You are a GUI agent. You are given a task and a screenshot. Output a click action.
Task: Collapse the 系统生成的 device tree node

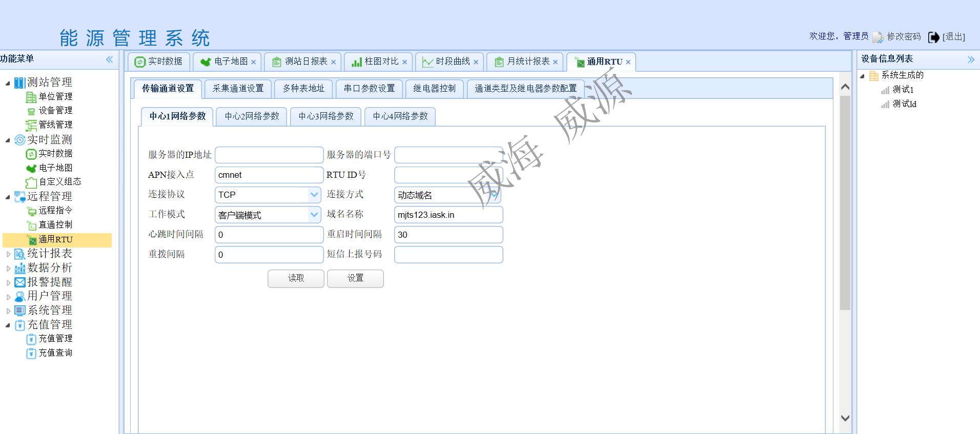point(862,76)
